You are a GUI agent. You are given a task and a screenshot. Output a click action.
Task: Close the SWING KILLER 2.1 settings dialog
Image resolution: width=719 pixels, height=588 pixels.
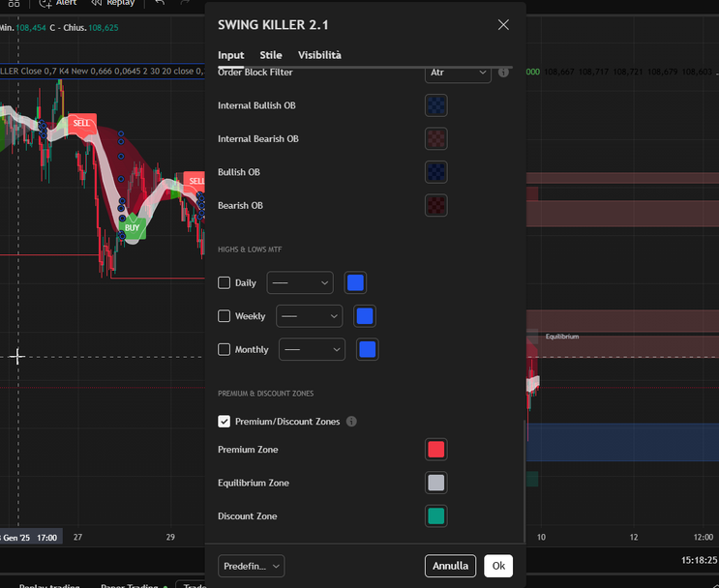click(x=503, y=25)
